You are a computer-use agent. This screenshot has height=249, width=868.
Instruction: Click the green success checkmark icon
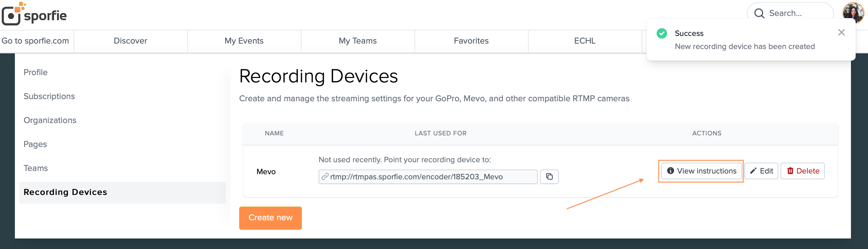662,33
